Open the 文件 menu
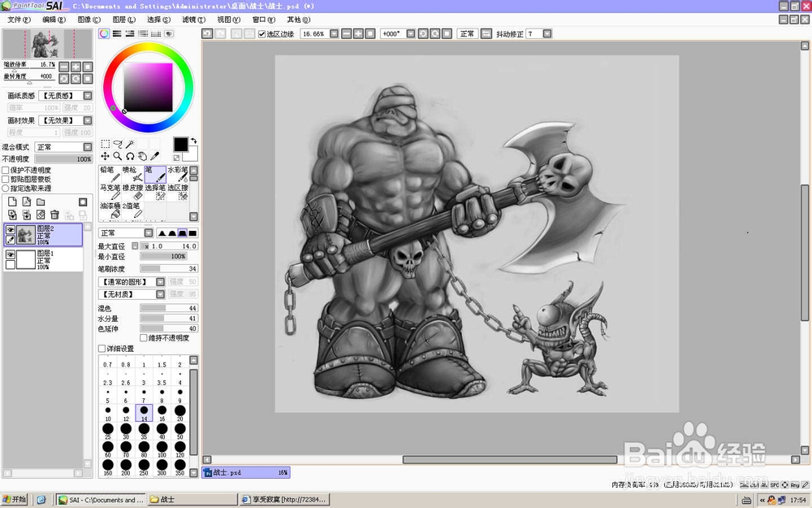The image size is (812, 508). [19, 20]
